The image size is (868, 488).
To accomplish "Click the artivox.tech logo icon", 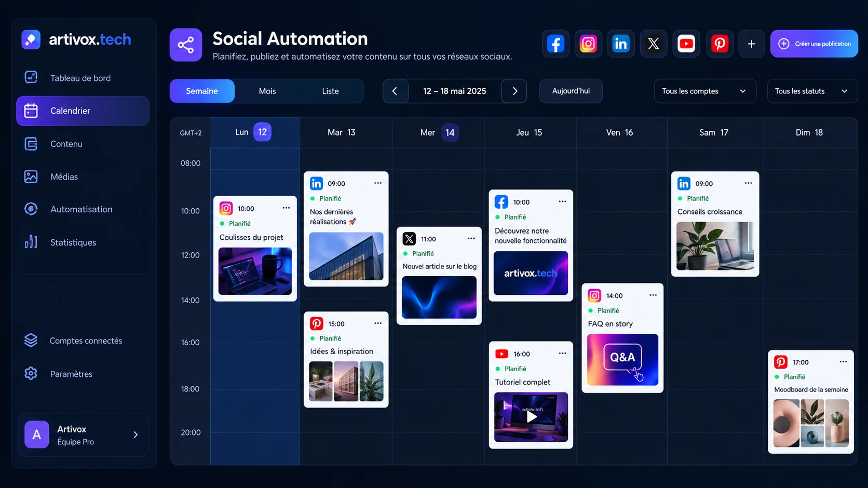I will (x=31, y=39).
